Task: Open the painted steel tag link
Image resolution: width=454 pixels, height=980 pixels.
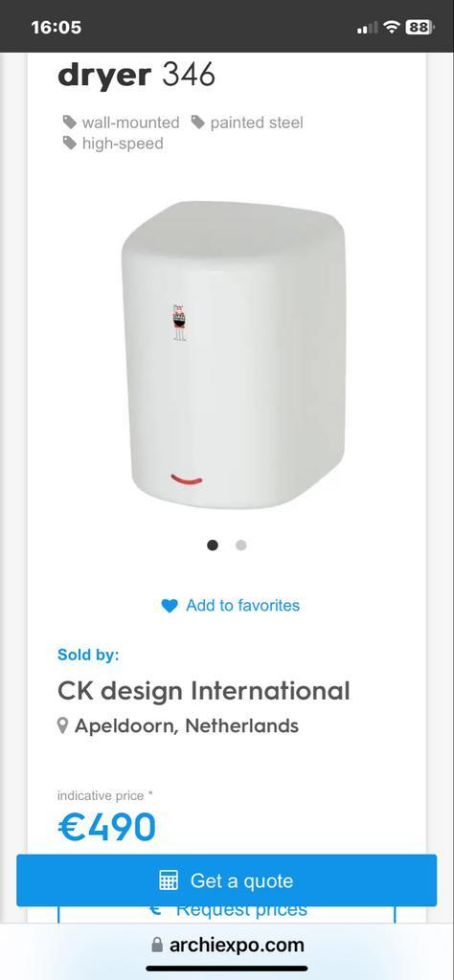Action: pyautogui.click(x=257, y=122)
